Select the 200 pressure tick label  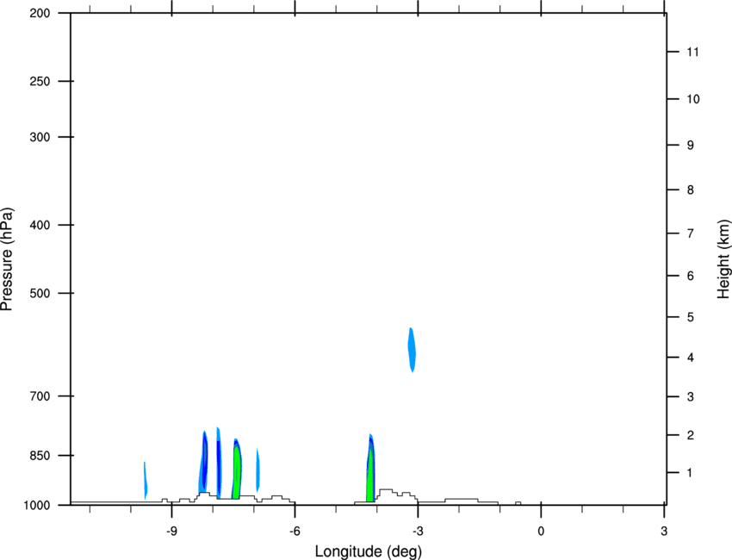click(40, 13)
